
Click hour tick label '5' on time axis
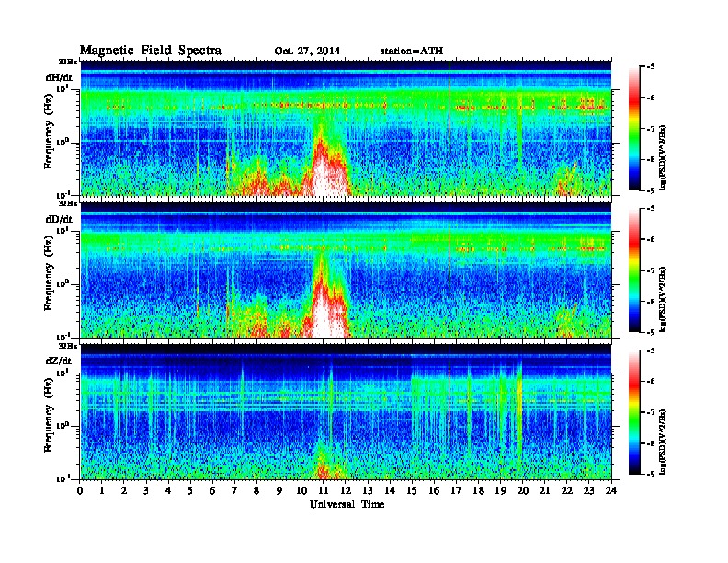coord(191,491)
